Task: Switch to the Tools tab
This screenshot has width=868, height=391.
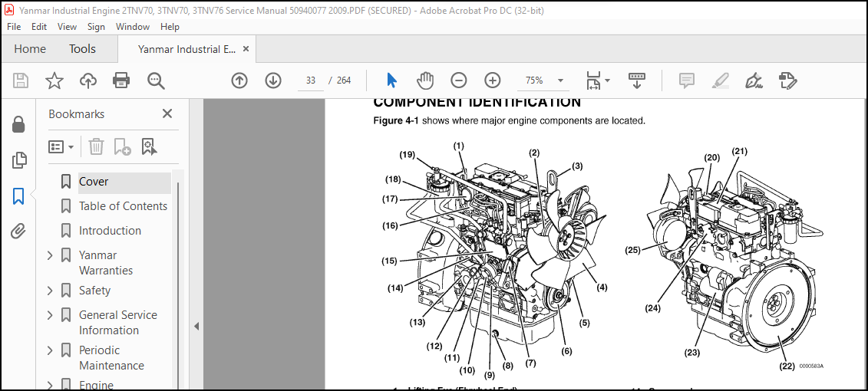Action: coord(82,49)
